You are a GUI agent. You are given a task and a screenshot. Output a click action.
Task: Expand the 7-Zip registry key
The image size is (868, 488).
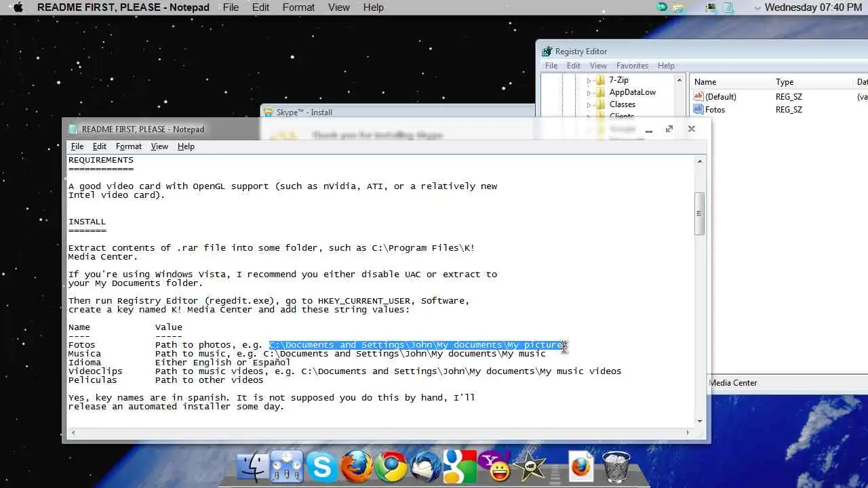(589, 80)
